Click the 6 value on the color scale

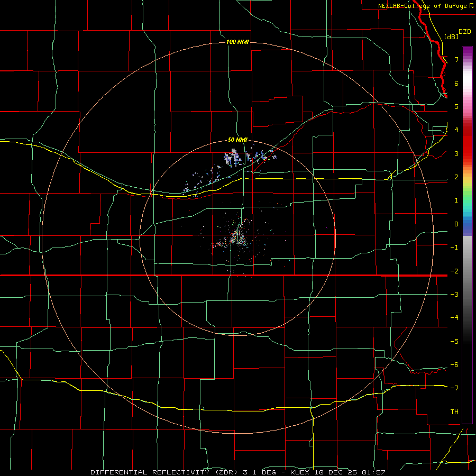pos(456,83)
